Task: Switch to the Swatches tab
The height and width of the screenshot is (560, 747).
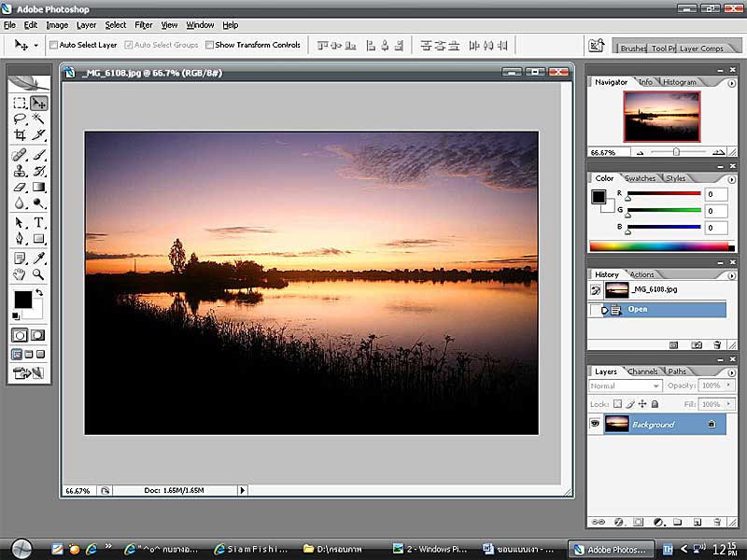Action: pos(640,178)
